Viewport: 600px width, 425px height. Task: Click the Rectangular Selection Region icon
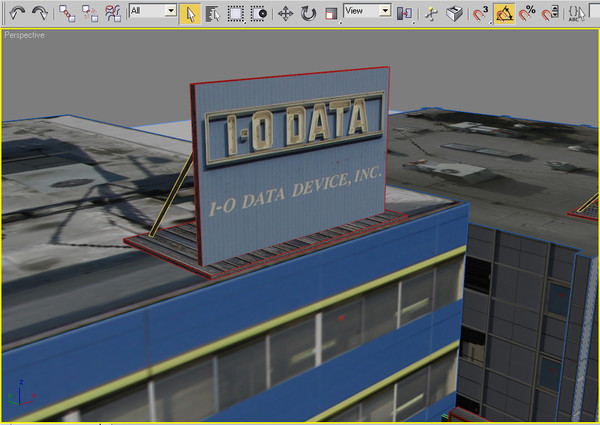[236, 14]
